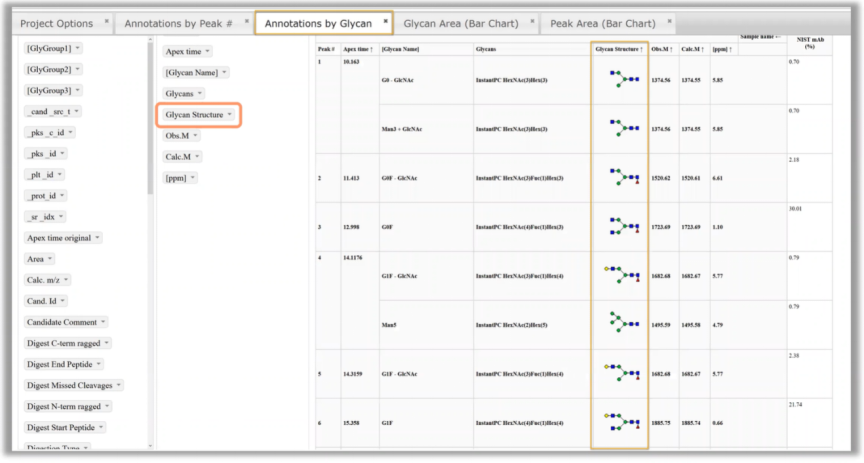864x463 pixels.
Task: Sort by the Apex time column header
Action: pos(359,49)
